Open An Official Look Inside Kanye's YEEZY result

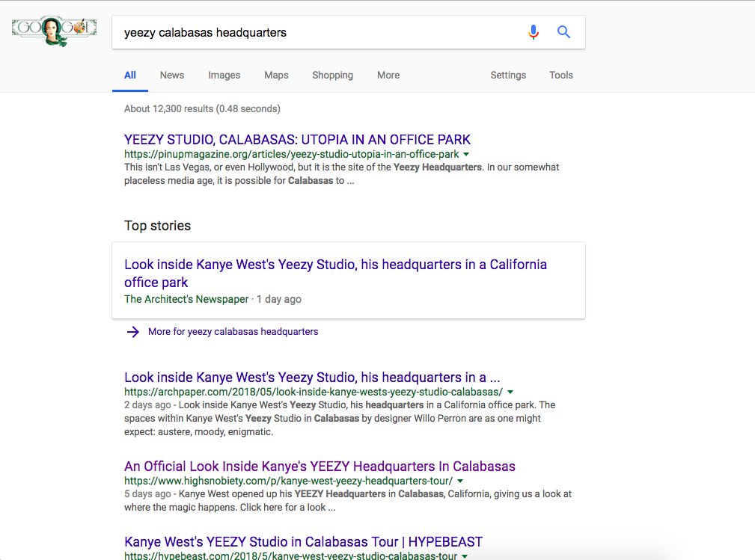pyautogui.click(x=320, y=467)
